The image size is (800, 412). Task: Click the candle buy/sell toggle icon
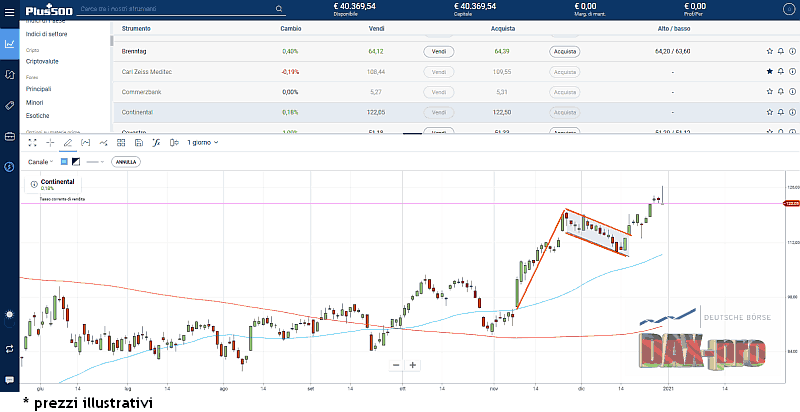pos(174,143)
